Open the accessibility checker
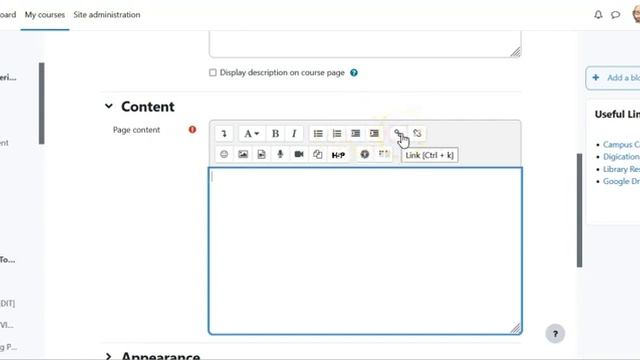640x360 pixels. pyautogui.click(x=364, y=154)
